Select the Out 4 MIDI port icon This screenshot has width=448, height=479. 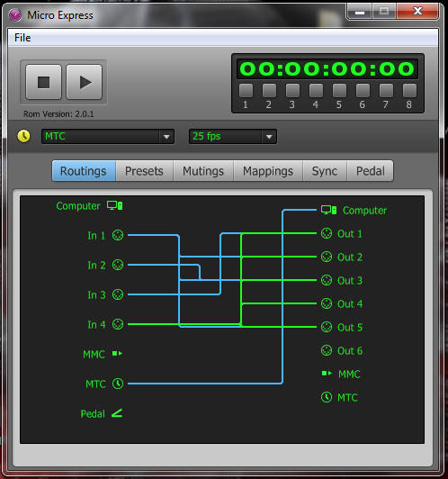(x=327, y=303)
